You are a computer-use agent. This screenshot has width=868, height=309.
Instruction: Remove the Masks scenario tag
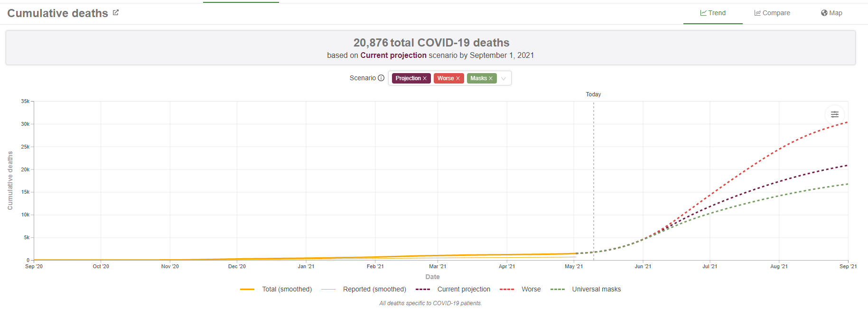point(491,79)
